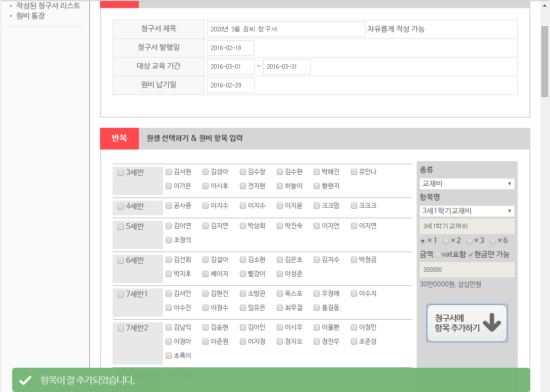The height and width of the screenshot is (392, 550).
Task: Click the checkmark icon in success notification
Action: (25, 380)
